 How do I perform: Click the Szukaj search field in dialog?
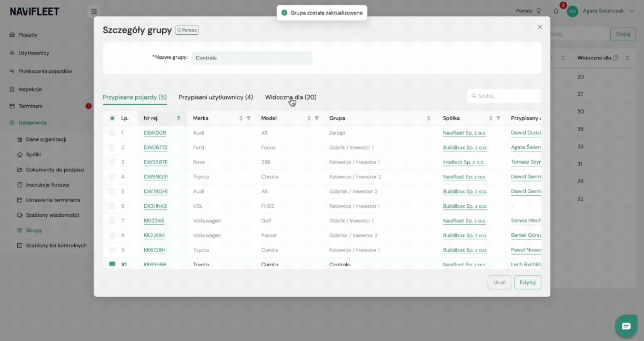click(504, 96)
